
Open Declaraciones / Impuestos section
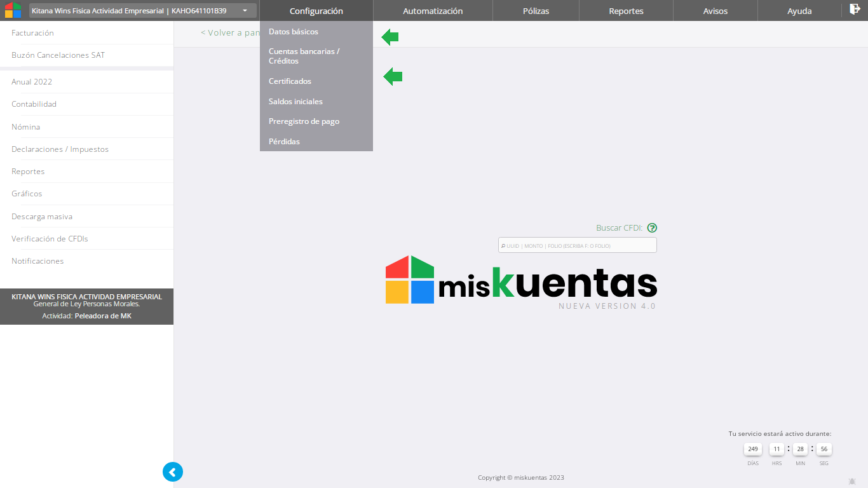click(x=60, y=149)
